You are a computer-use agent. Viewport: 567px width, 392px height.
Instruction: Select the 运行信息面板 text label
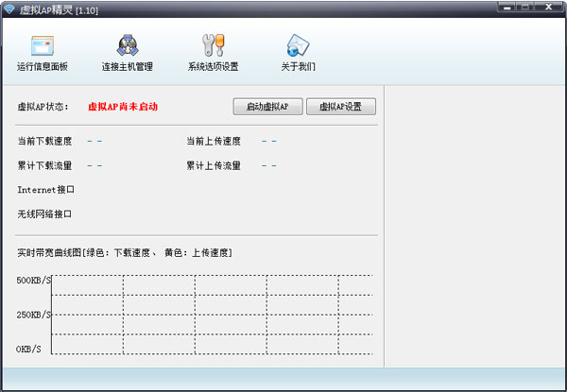pyautogui.click(x=43, y=66)
